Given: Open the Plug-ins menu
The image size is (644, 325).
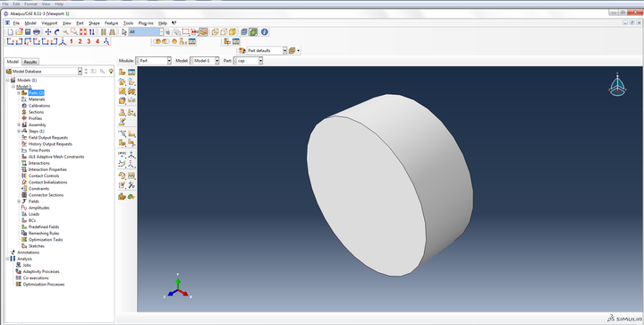Looking at the screenshot, I should click(146, 23).
